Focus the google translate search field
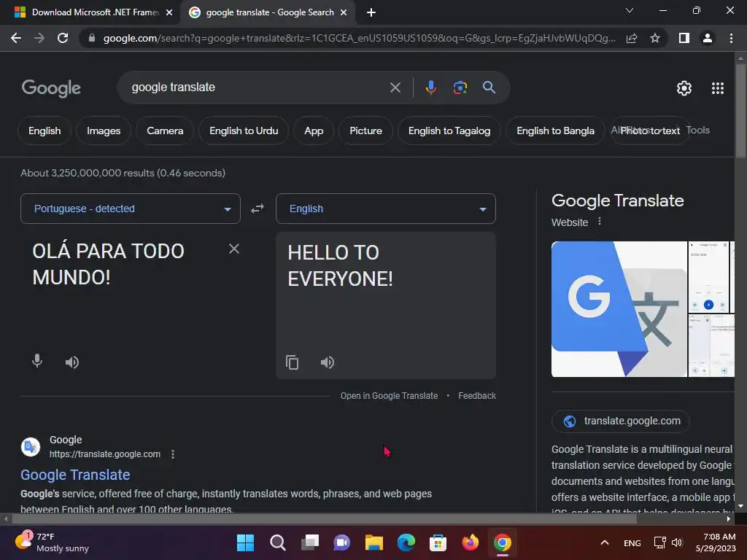The image size is (747, 560). click(258, 87)
